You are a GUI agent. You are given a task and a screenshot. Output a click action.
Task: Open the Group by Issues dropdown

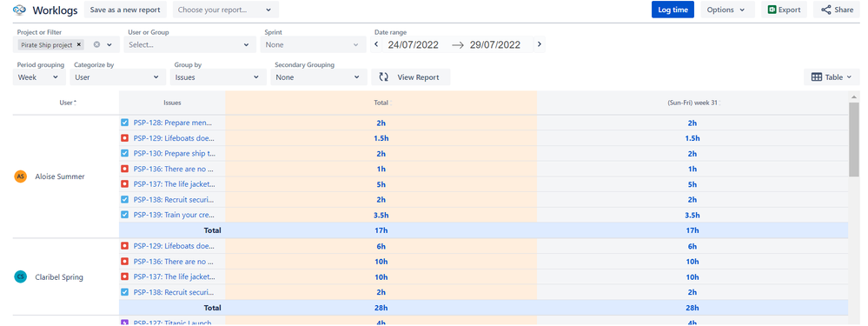(x=217, y=77)
